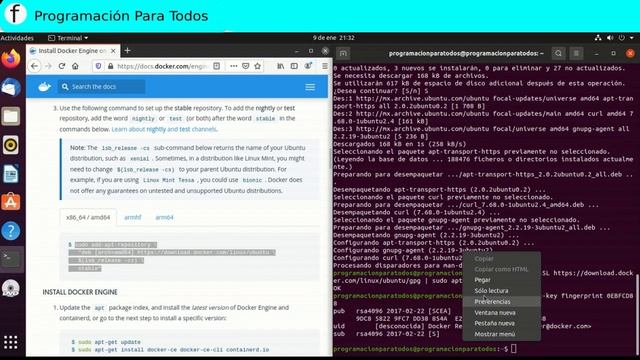640x360 pixels.
Task: Open the DVD disc dock icon
Action: (11, 288)
